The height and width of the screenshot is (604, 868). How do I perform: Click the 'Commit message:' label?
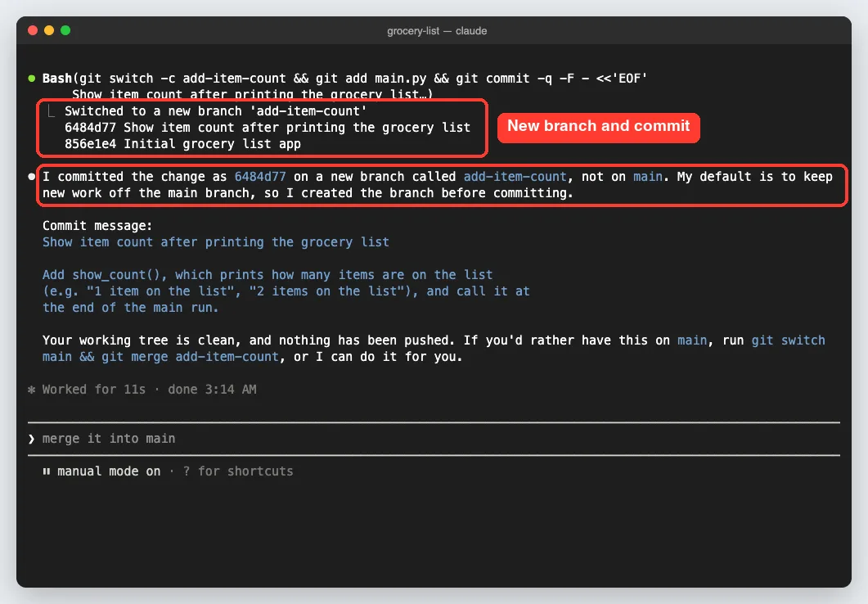(x=97, y=226)
